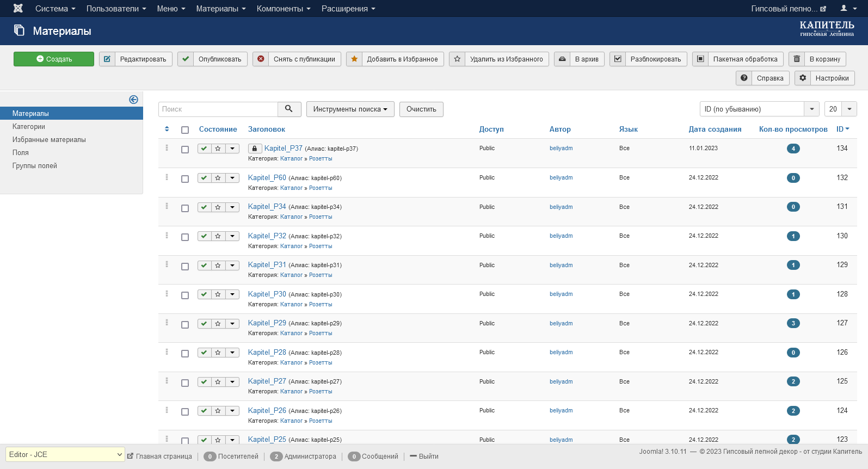Click published checkmark for Kapitel_P34
The image size is (868, 469).
204,207
